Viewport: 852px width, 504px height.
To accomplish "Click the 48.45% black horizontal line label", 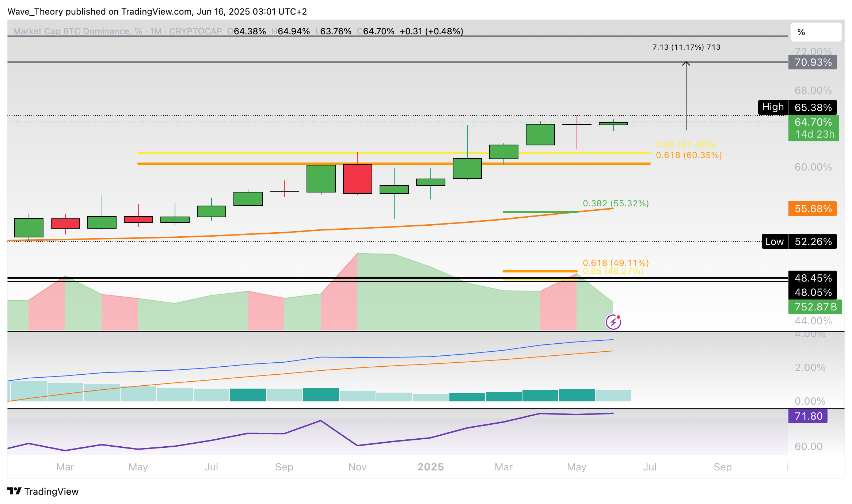I will (x=813, y=278).
